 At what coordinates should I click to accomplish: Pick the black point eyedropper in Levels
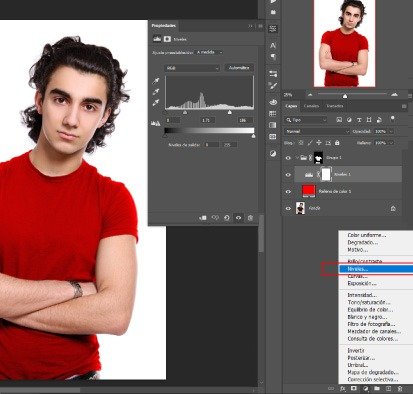point(156,81)
